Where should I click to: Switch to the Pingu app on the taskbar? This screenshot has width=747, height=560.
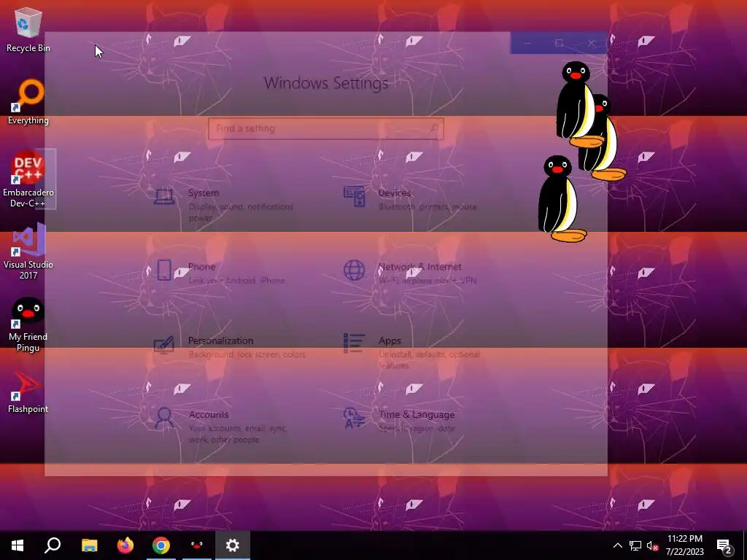[x=197, y=545]
